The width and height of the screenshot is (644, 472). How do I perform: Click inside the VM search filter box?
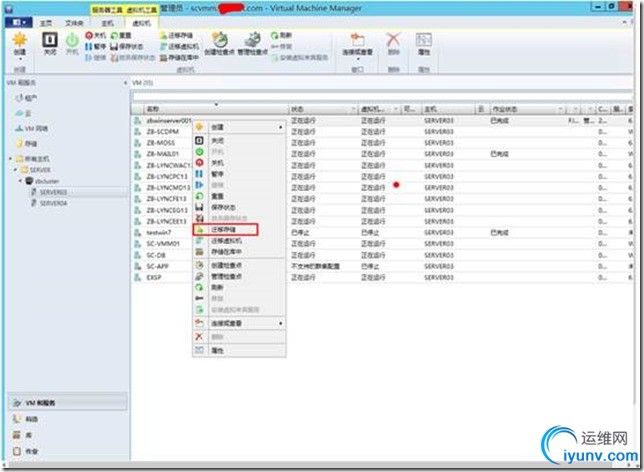[x=382, y=97]
